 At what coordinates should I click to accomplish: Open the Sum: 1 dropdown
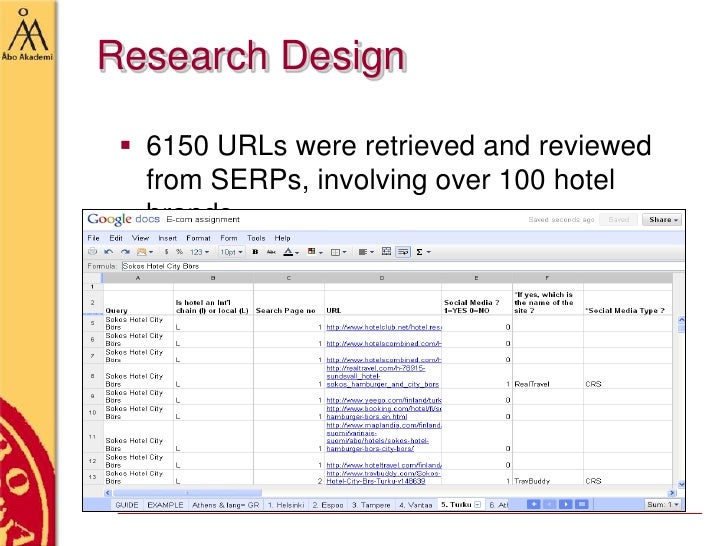pyautogui.click(x=663, y=504)
